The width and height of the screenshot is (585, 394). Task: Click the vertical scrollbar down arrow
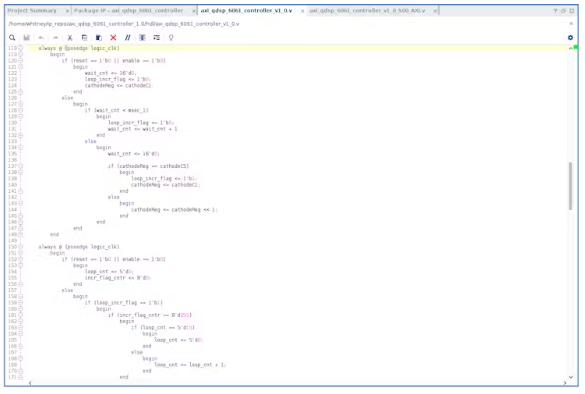(x=570, y=377)
